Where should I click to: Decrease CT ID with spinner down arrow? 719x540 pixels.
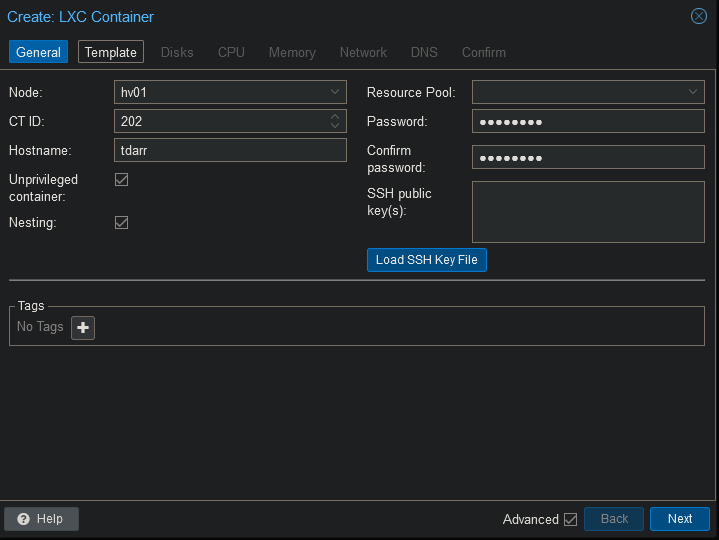335,126
